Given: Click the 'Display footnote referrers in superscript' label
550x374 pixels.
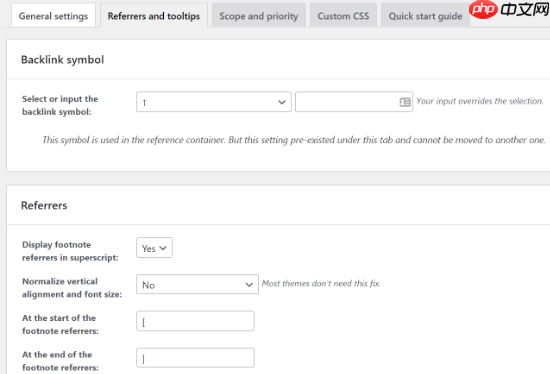Looking at the screenshot, I should [x=70, y=251].
